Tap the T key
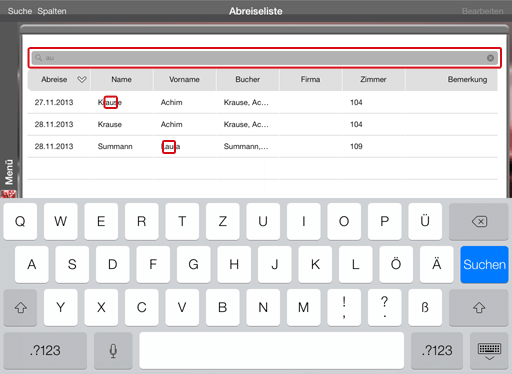This screenshot has height=374, width=512. pos(182,221)
